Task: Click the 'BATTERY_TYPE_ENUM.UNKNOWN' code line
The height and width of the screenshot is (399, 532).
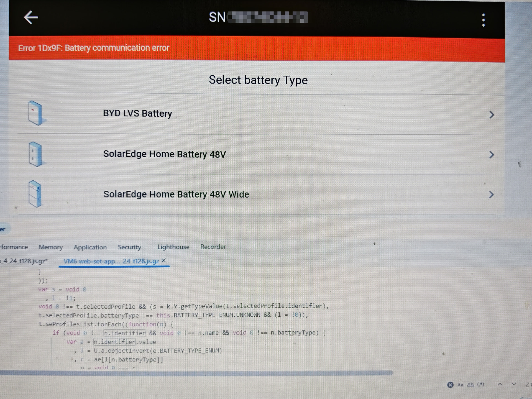Action: coord(173,315)
